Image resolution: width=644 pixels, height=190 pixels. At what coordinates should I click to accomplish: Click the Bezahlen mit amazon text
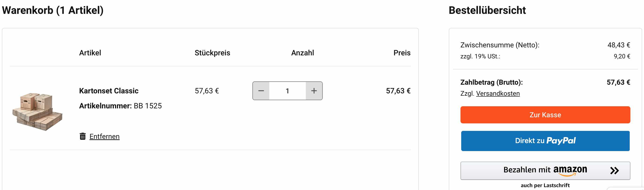[x=545, y=170]
